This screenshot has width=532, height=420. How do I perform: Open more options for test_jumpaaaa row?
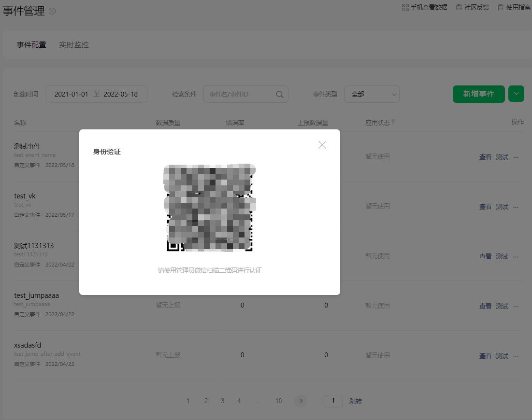point(516,307)
